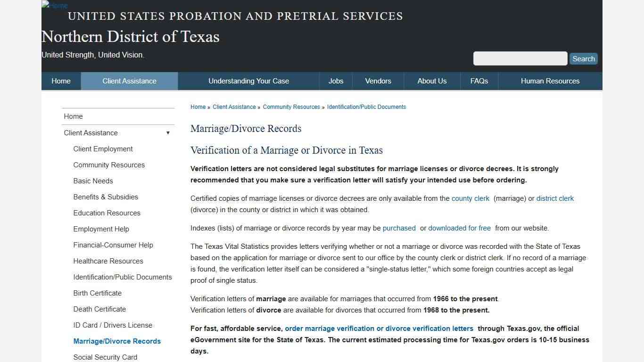This screenshot has height=362, width=644.
Task: Click the Search button
Action: 583,58
